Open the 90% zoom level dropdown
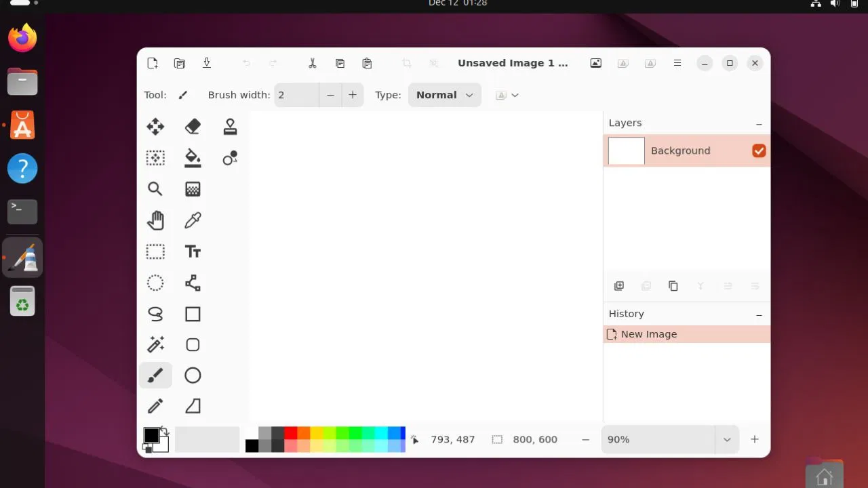The width and height of the screenshot is (868, 488). click(726, 439)
